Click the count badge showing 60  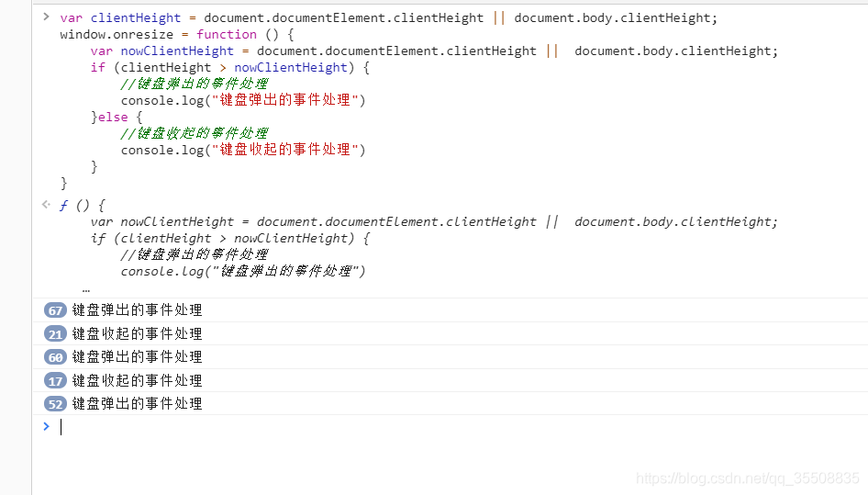click(x=55, y=357)
